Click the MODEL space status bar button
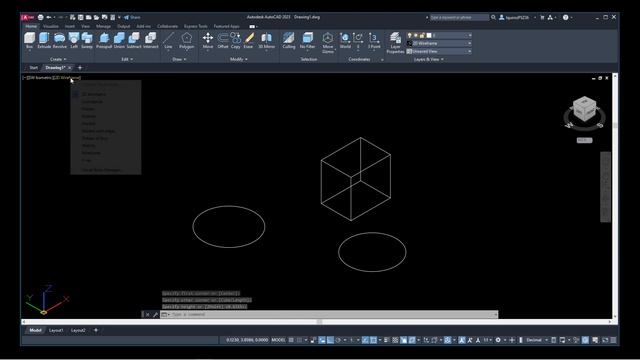The height and width of the screenshot is (360, 640). [x=278, y=340]
